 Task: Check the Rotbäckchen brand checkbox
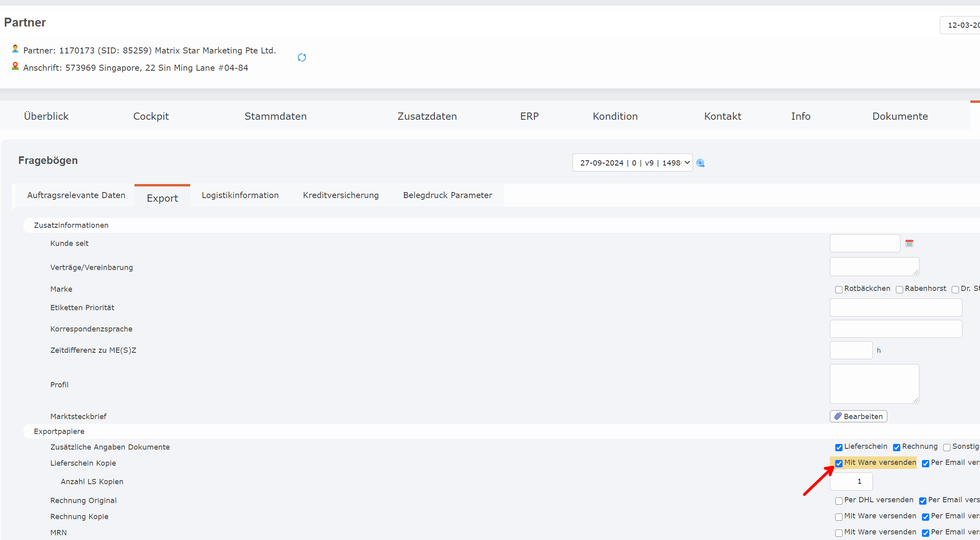click(x=839, y=289)
